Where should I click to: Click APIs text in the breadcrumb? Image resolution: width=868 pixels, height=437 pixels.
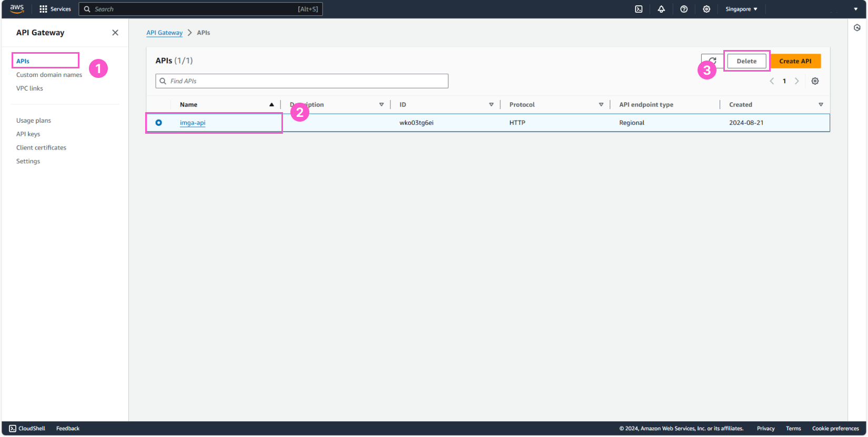[204, 33]
